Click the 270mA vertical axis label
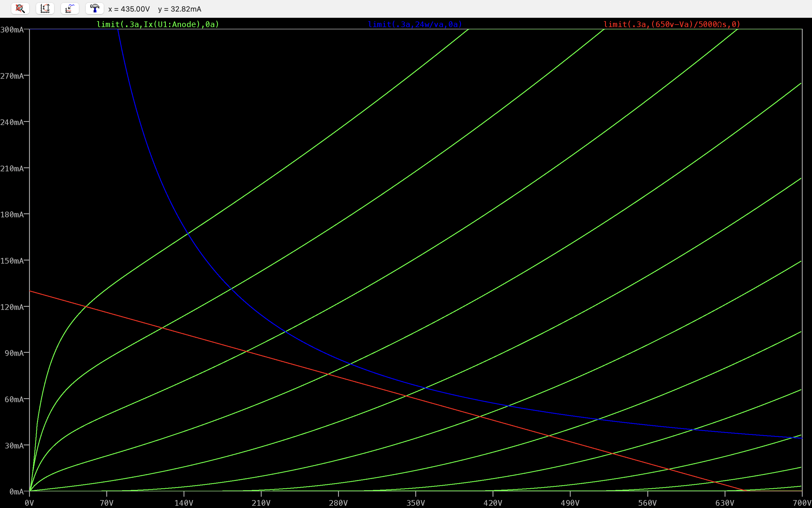This screenshot has width=812, height=508. 12,76
